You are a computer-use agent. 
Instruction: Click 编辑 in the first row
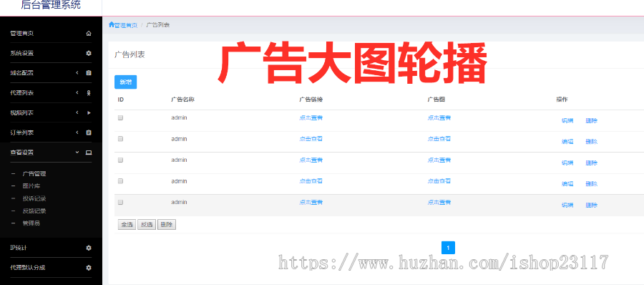(567, 121)
